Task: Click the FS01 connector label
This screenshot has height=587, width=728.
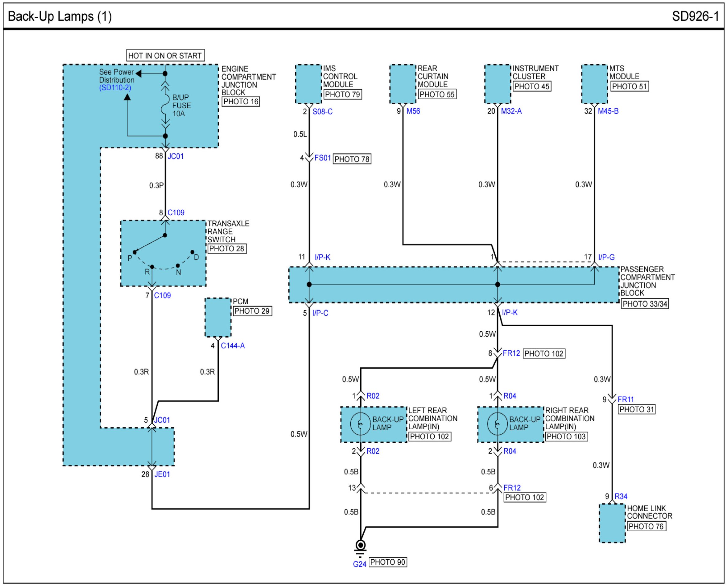Action: tap(322, 158)
